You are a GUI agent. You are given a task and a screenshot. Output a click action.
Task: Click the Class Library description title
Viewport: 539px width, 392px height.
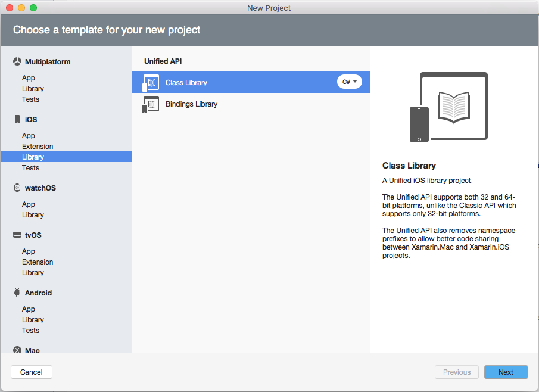click(409, 166)
